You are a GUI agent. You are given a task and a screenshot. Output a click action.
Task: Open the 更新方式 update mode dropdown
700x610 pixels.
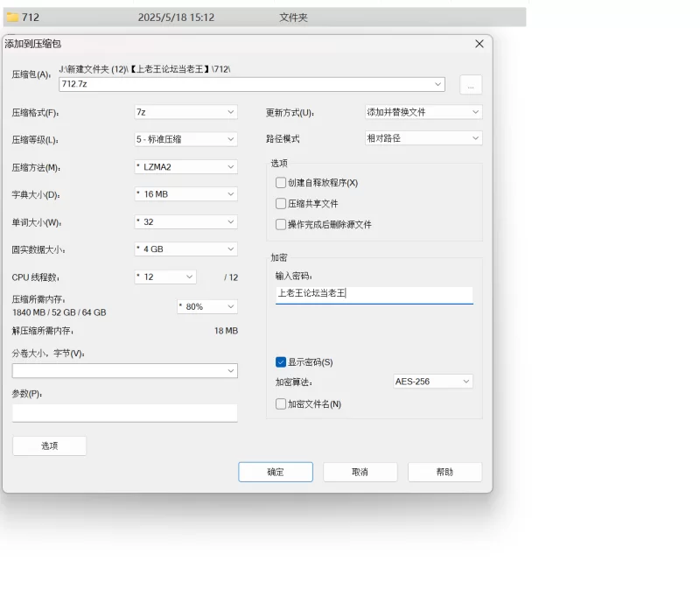[x=423, y=112]
